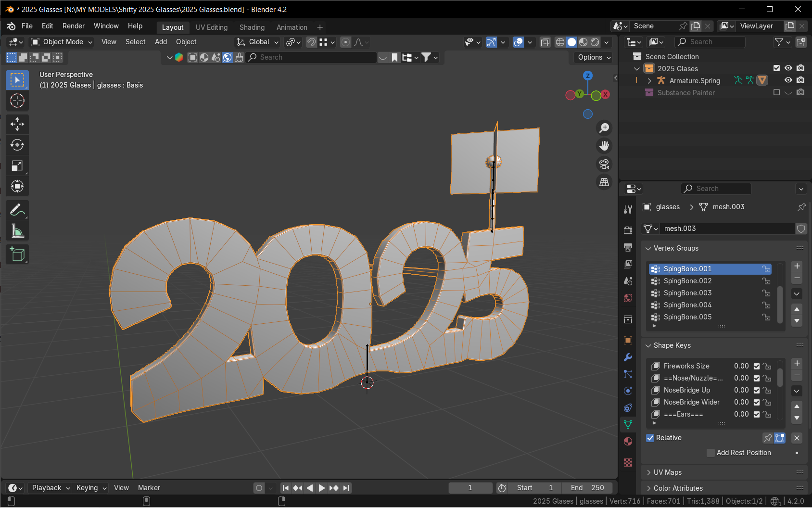Viewport: 812px width, 508px height.
Task: Click the Z axis on navigation gizmo
Action: (x=587, y=76)
